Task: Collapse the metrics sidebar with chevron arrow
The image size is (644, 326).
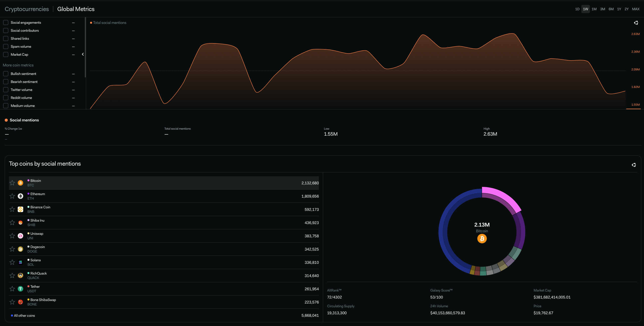Action: [x=83, y=54]
